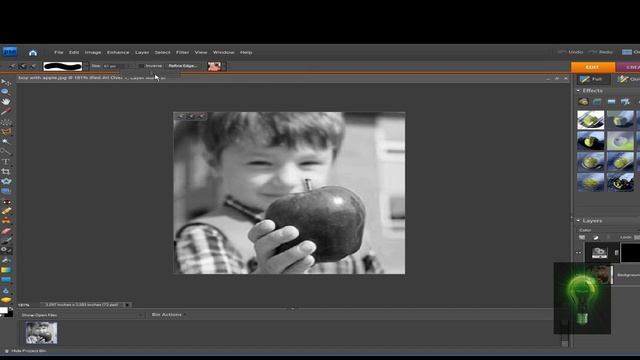Image resolution: width=640 pixels, height=360 pixels.
Task: Select the Hand tool
Action: pyautogui.click(x=6, y=101)
